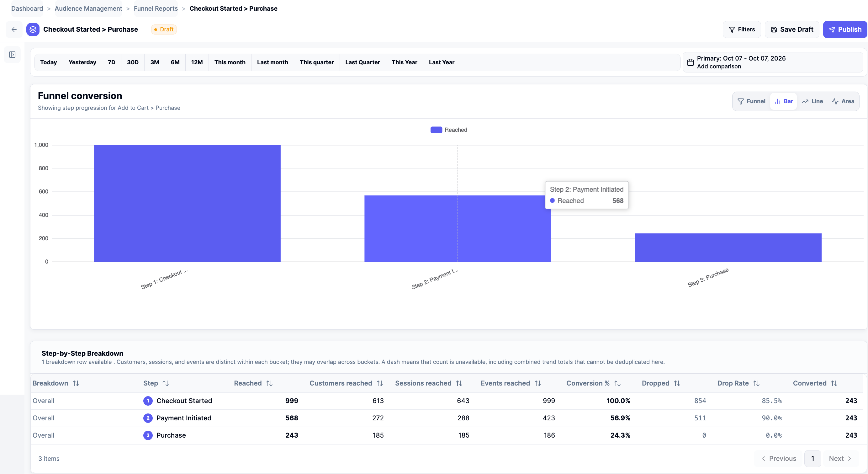The width and height of the screenshot is (868, 474).
Task: Click the purple layers report icon
Action: click(33, 29)
